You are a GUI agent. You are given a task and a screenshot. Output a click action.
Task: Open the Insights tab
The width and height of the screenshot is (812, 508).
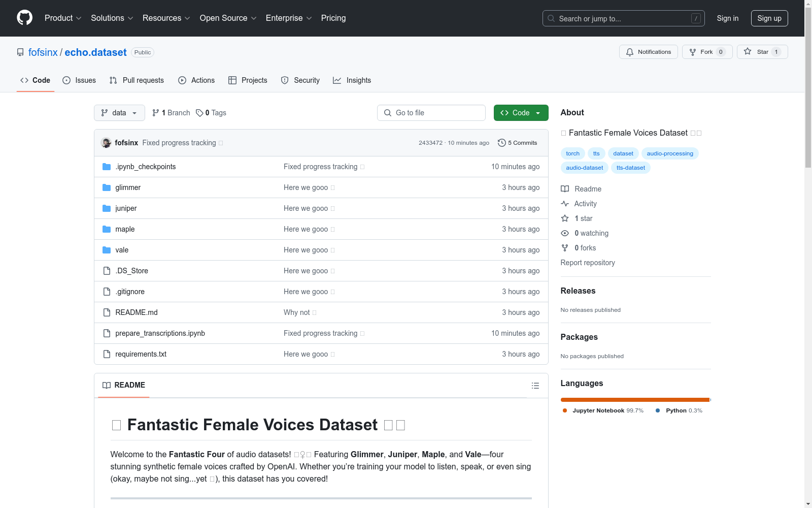(x=352, y=80)
